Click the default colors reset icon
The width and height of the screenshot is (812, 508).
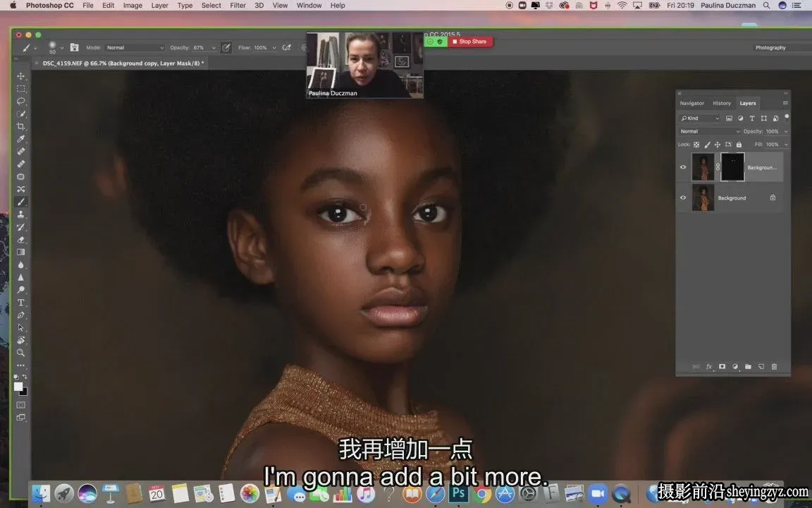tap(16, 377)
